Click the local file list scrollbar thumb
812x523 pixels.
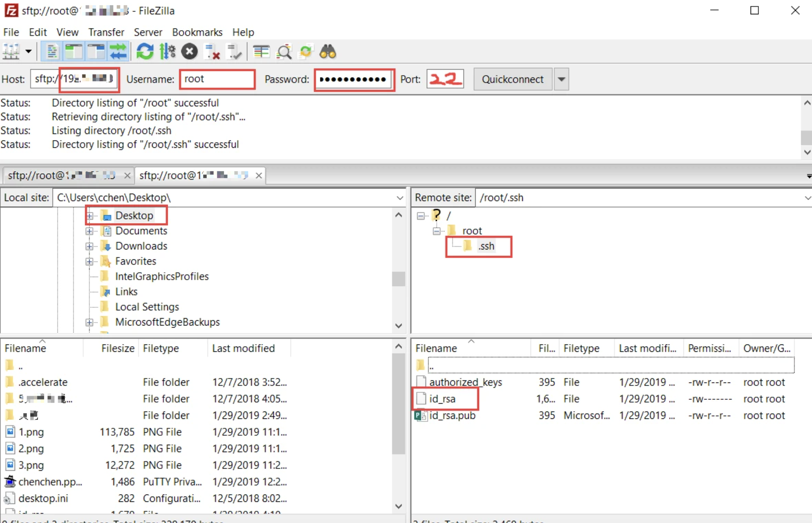point(398,404)
